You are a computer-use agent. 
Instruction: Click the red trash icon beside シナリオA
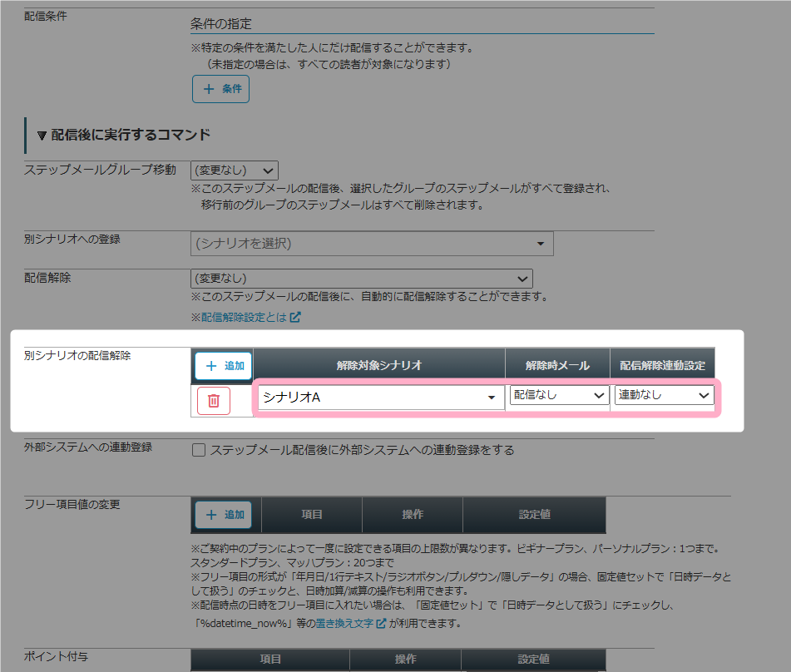(214, 400)
